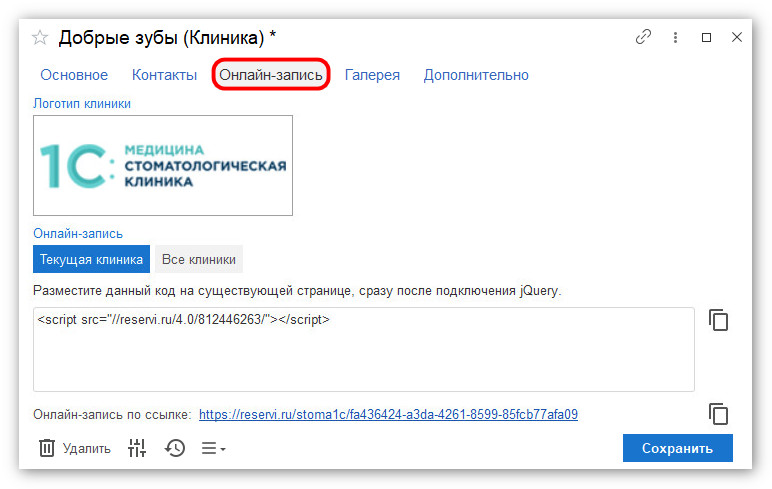Open the reservi.ru online booking link

[388, 415]
